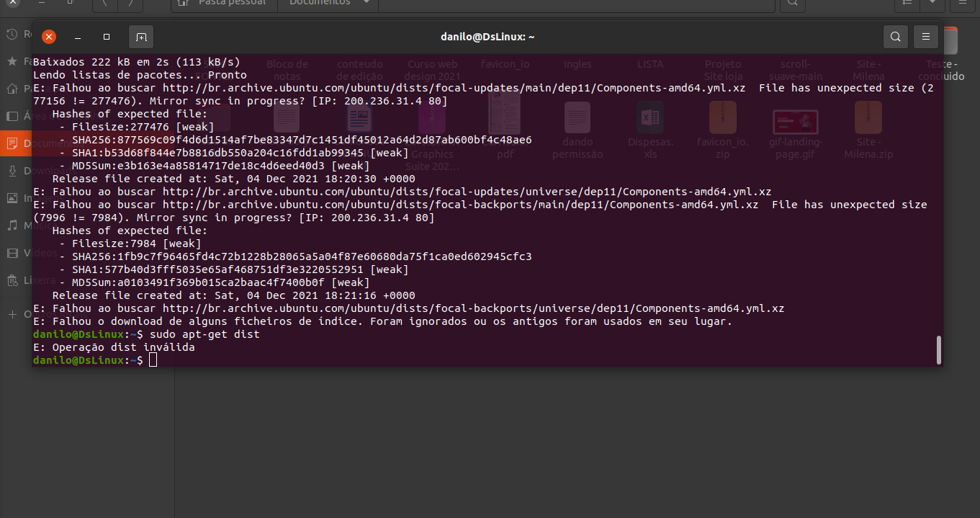Click the terminal title danilo@DsLinux: ~
Screen dimensions: 980x518
[x=487, y=37]
